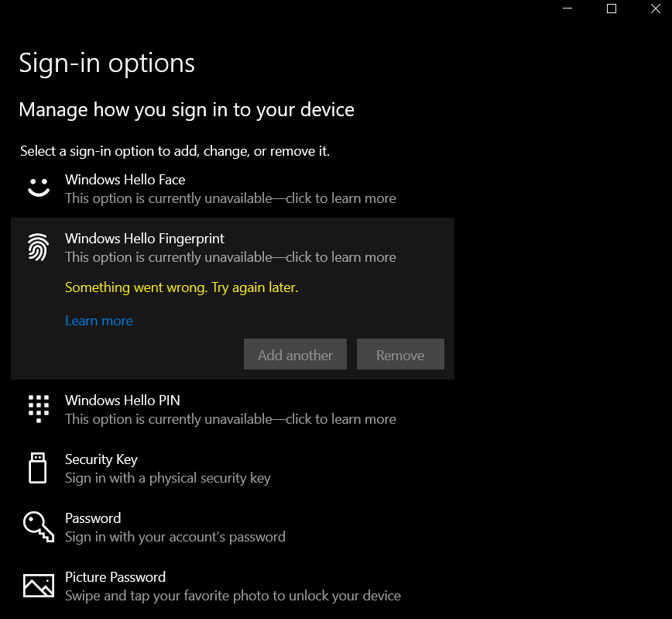Choose the Picture Password option
The height and width of the screenshot is (619, 672).
click(x=232, y=586)
